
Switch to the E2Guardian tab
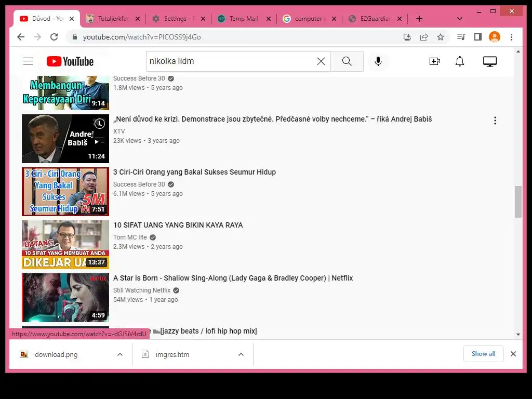coord(375,19)
